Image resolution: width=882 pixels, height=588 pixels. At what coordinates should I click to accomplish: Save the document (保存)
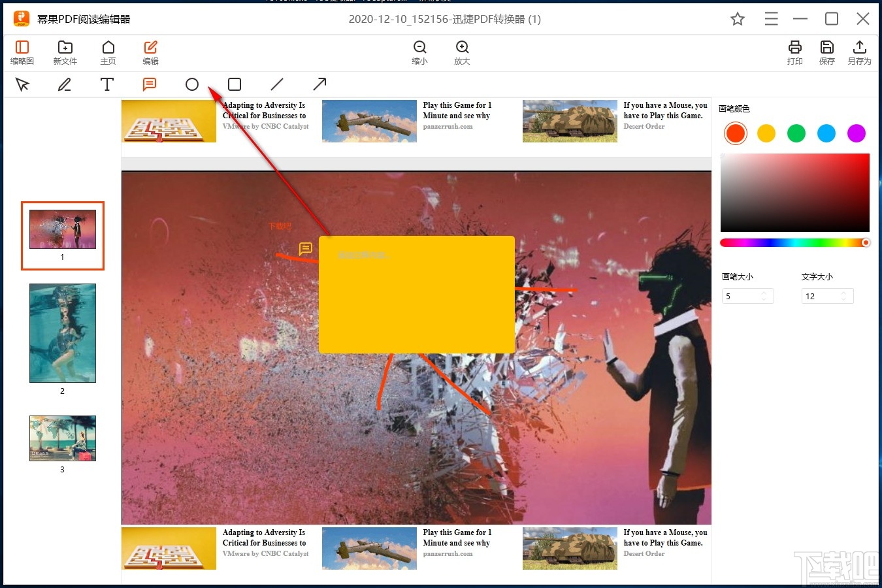click(x=827, y=52)
